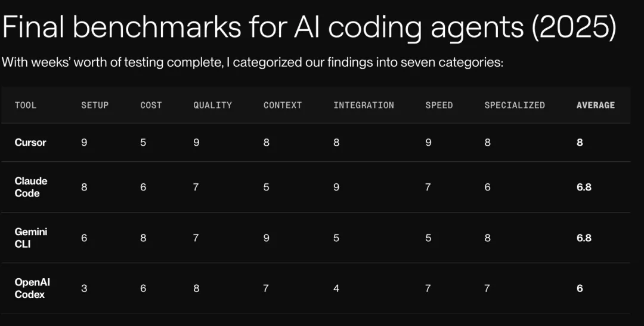Click the COST column header
This screenshot has height=326, width=644.
[x=151, y=105]
